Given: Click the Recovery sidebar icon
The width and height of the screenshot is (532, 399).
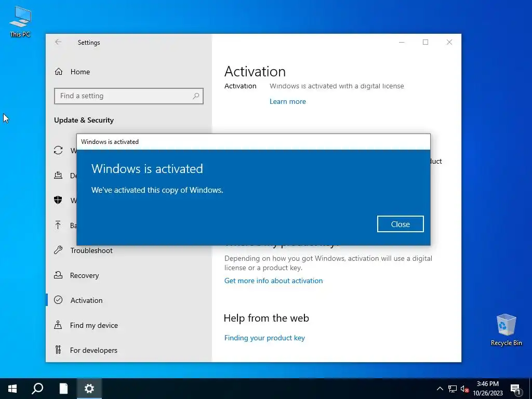Looking at the screenshot, I should pyautogui.click(x=58, y=275).
